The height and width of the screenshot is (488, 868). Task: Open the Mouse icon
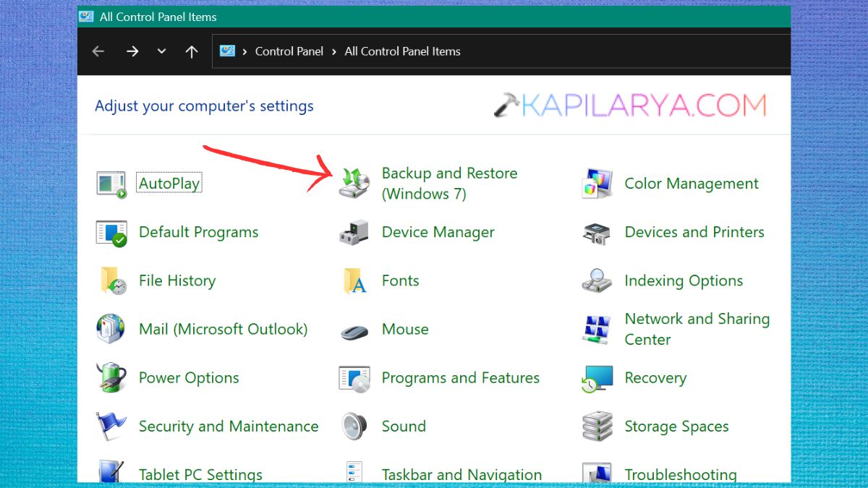click(354, 331)
